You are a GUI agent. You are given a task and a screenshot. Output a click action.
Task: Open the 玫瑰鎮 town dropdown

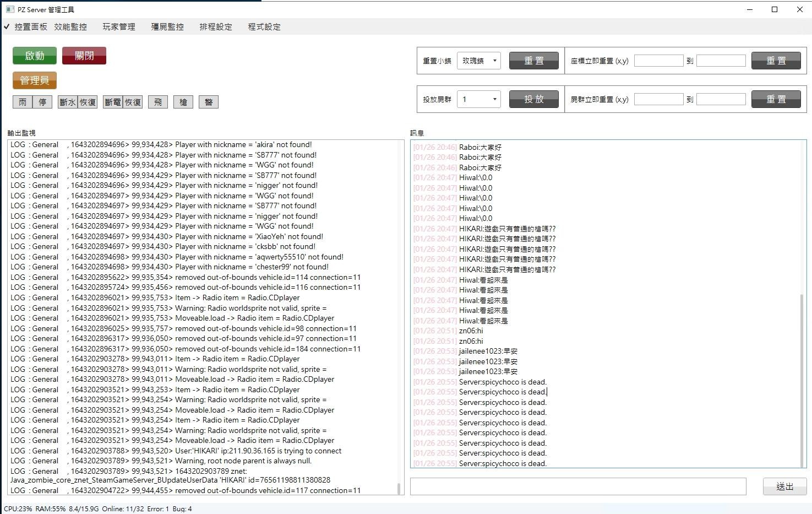pyautogui.click(x=478, y=61)
